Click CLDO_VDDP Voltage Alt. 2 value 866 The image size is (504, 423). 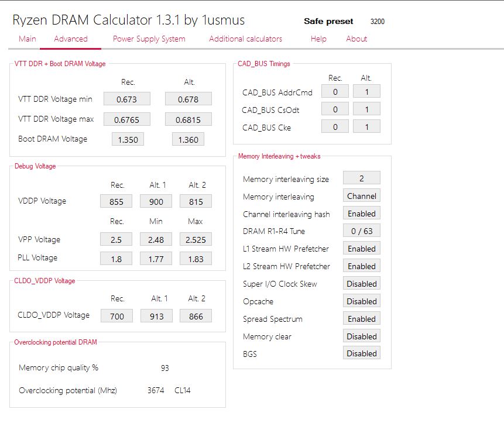click(196, 316)
